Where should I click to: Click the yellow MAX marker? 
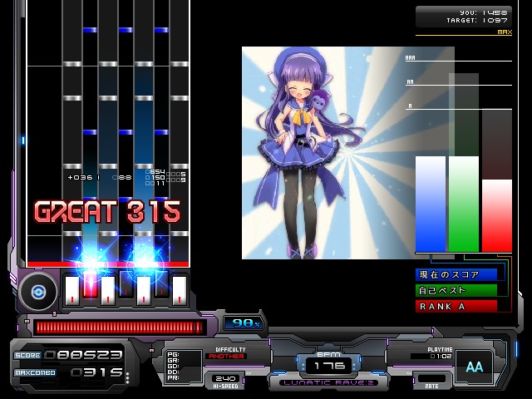tap(505, 32)
